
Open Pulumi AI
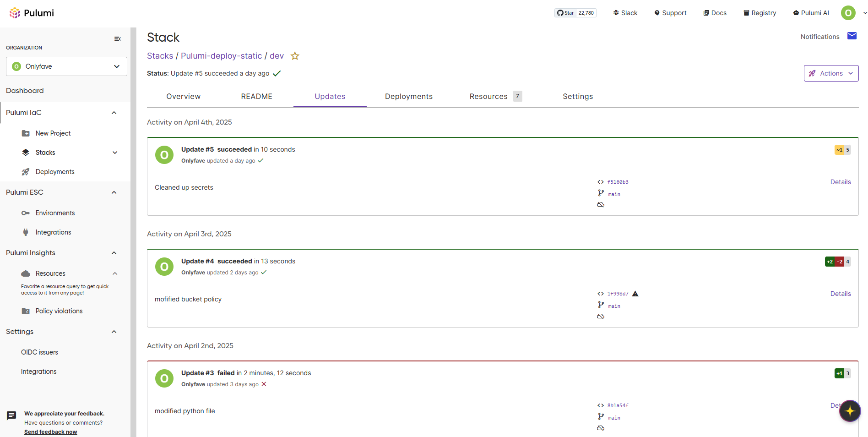[811, 13]
